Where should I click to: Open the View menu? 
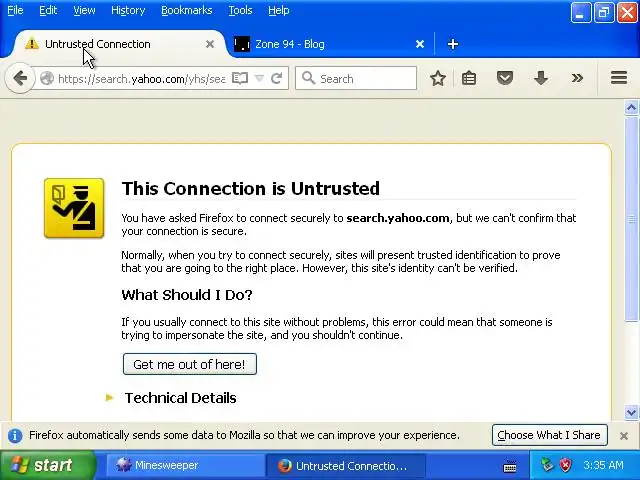84,10
